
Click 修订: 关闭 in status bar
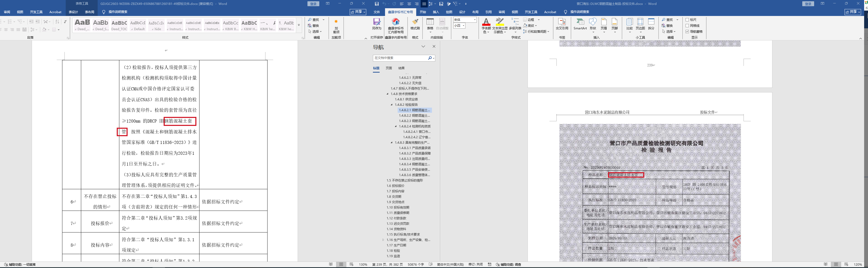(475, 265)
